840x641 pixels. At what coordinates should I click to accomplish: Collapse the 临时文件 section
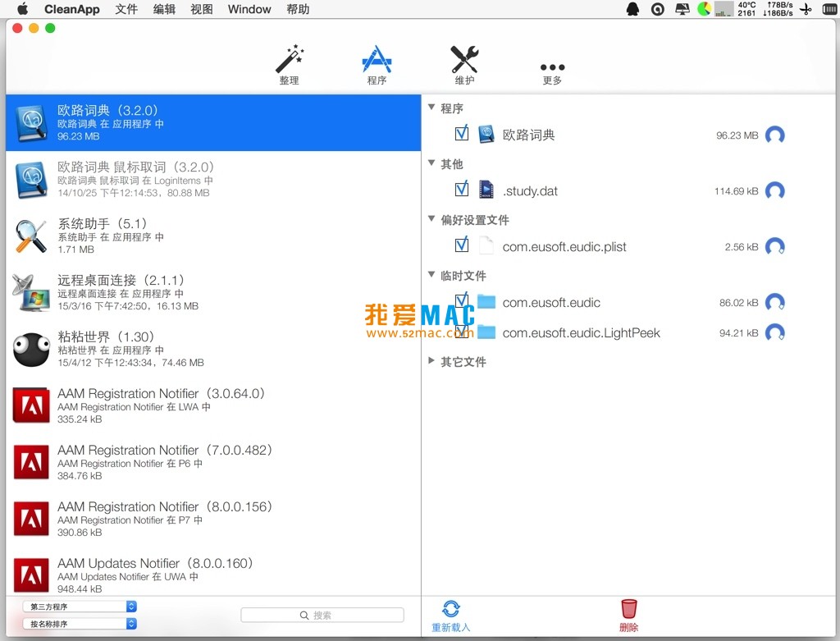click(x=431, y=274)
